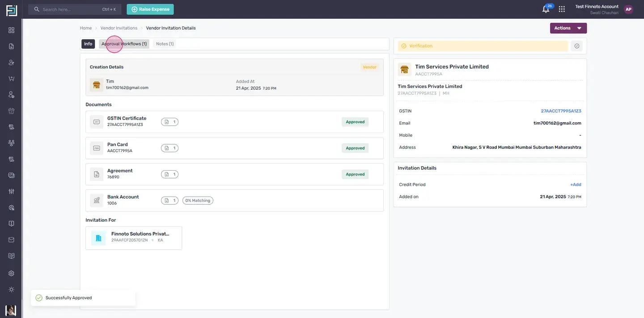Viewport: 644px width, 318px height.
Task: Open the Finnoto Solutions Private invitation card
Action: point(134,238)
